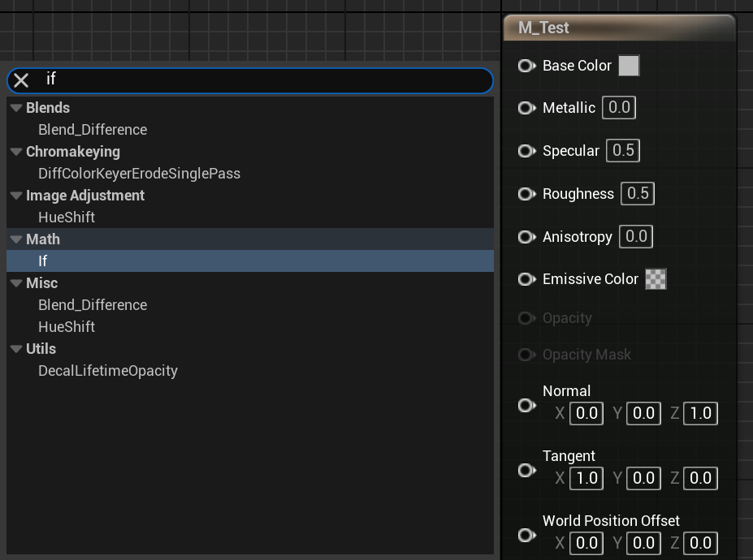Clear the search box with X icon
Screen dimensions: 753x560
(x=21, y=80)
